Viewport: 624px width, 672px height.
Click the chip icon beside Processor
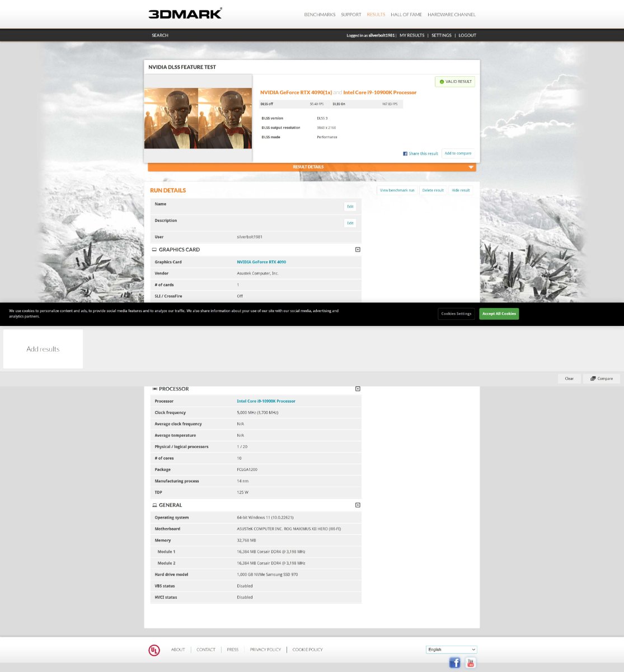(154, 389)
